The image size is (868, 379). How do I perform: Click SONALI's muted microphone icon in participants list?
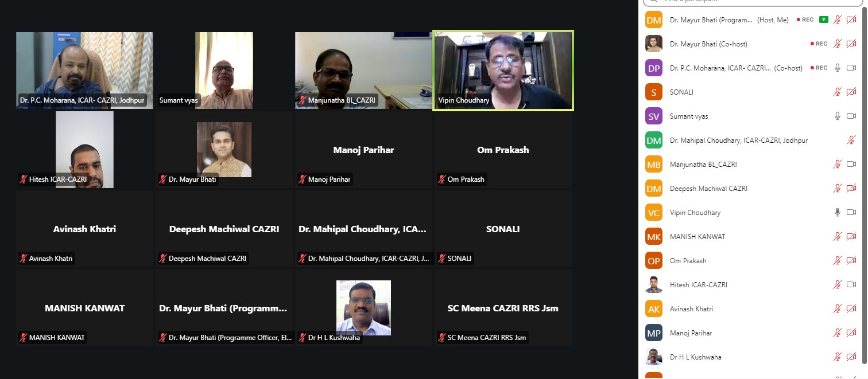tap(838, 92)
